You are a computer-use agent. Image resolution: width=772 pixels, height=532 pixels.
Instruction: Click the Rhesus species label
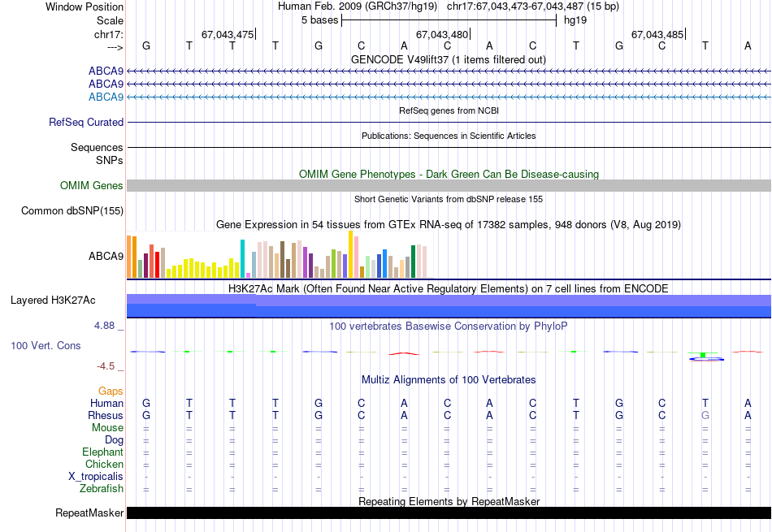(x=106, y=415)
